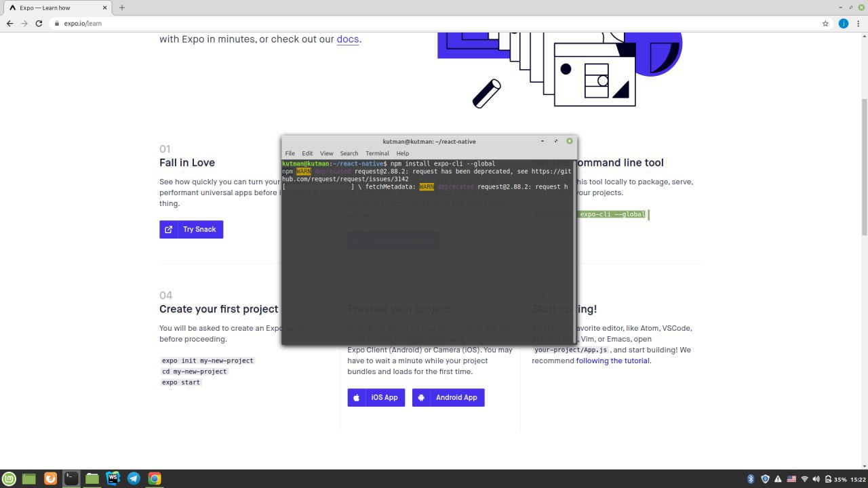This screenshot has width=868, height=488.
Task: View site info via the padlock icon
Action: coord(57,23)
